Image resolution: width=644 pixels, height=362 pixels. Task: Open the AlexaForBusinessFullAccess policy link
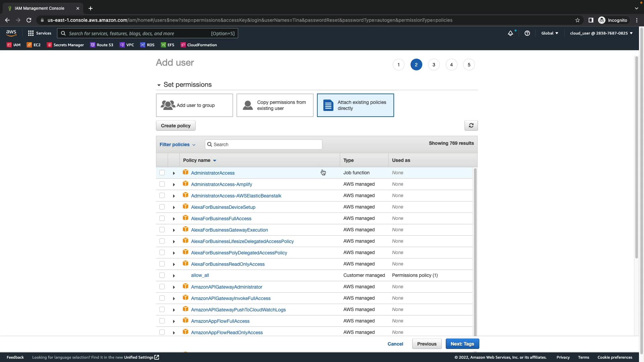coord(221,219)
